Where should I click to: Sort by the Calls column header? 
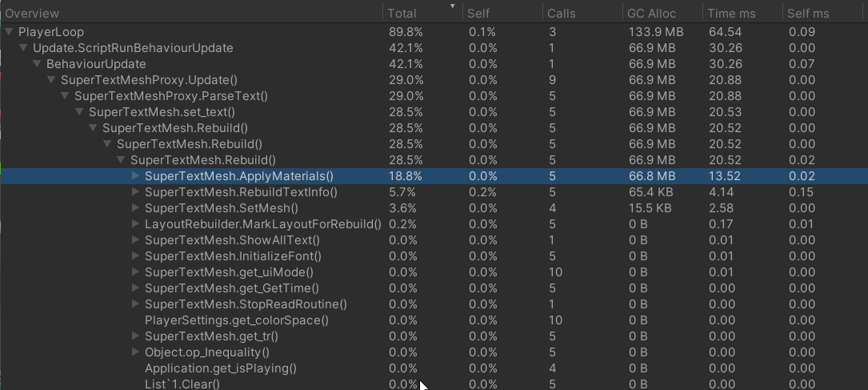point(562,14)
